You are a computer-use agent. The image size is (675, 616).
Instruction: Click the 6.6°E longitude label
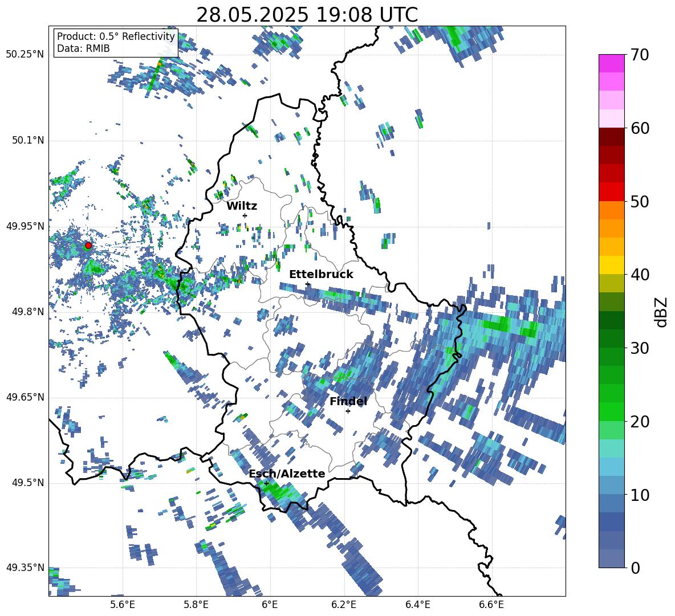point(491,605)
